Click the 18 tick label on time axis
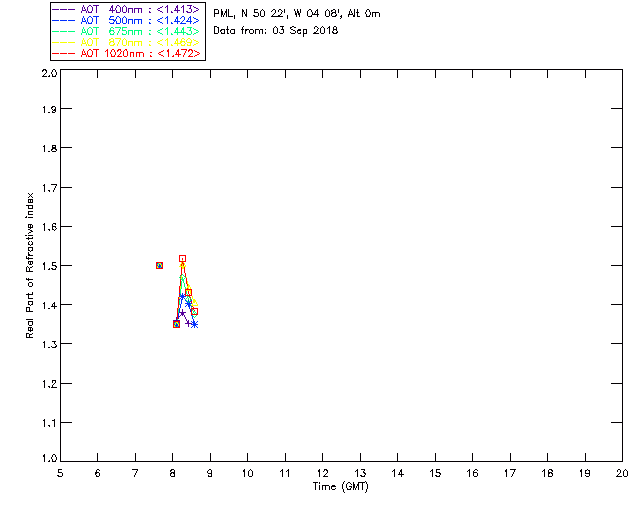Image resolution: width=640 pixels, height=512 pixels. 547,473
